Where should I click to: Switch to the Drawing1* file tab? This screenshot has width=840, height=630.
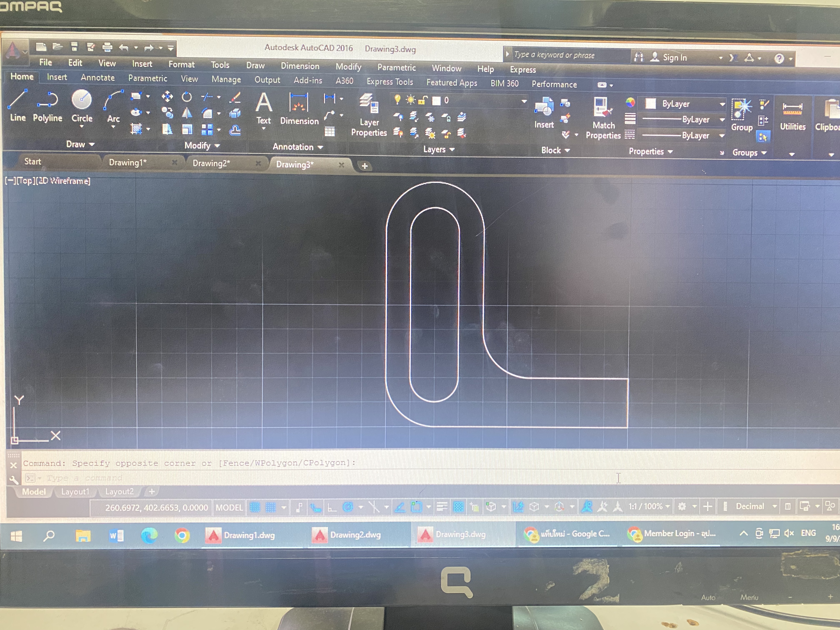click(127, 162)
